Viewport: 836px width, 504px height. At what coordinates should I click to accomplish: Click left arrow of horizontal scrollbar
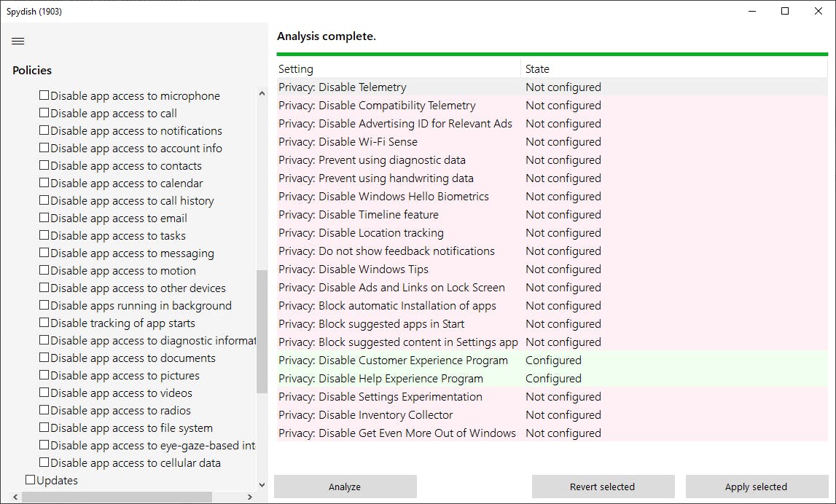click(x=16, y=497)
